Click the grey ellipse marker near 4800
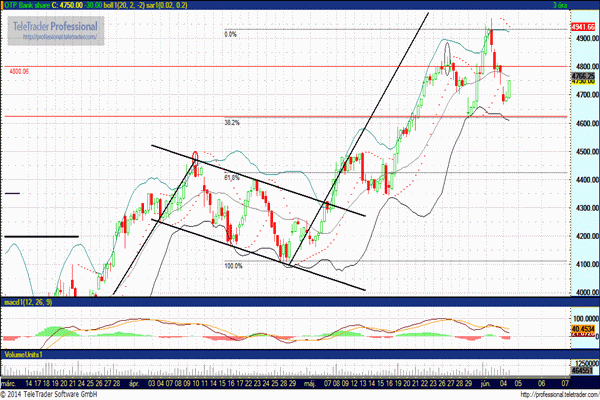600x400 pixels. [447, 53]
